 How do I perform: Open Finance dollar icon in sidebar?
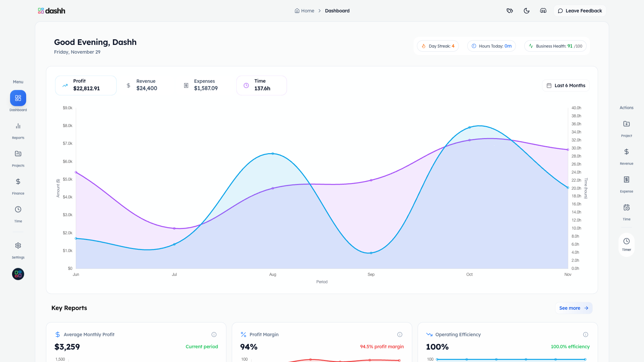coord(18,182)
